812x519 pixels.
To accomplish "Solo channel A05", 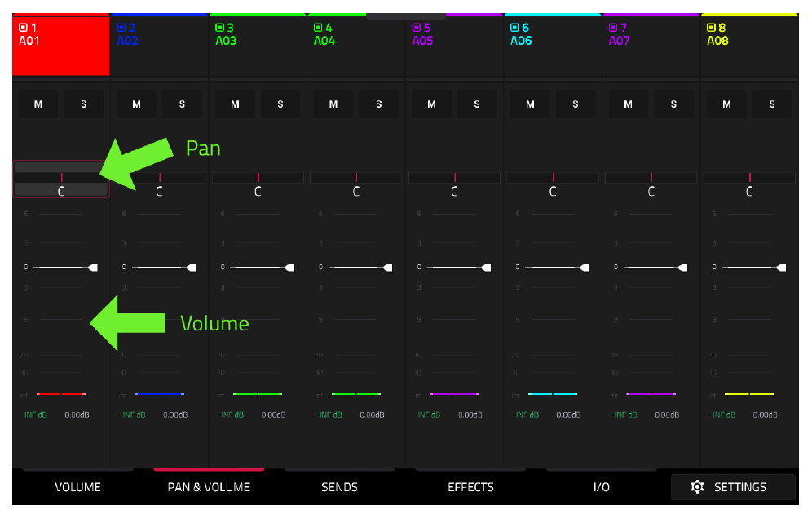I will pyautogui.click(x=477, y=104).
